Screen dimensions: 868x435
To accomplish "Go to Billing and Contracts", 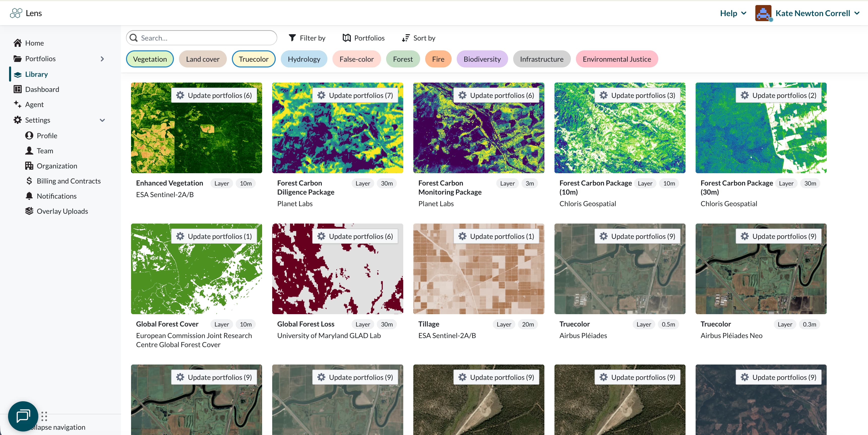I will click(68, 181).
